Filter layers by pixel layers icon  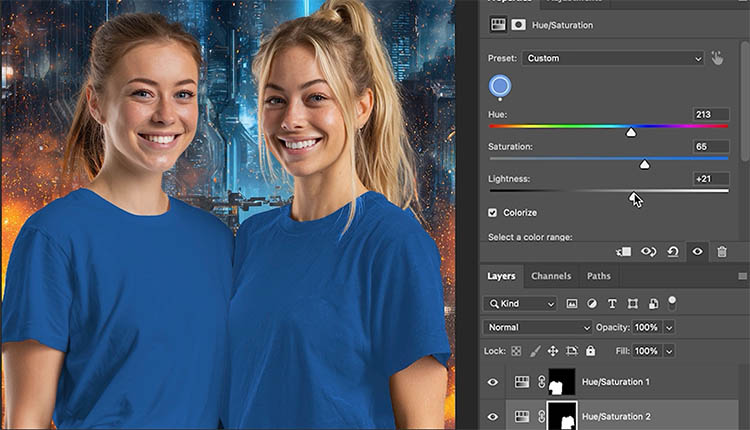[x=572, y=304]
